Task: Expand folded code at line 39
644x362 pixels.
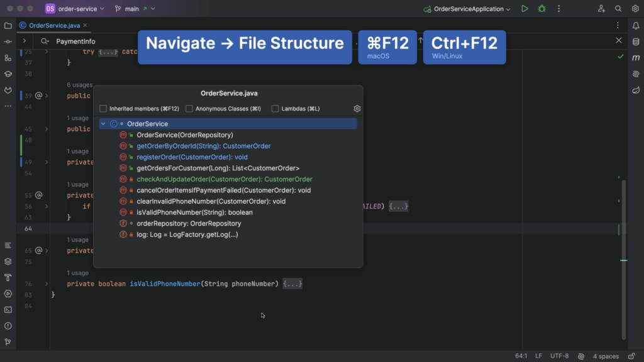Action: click(47, 96)
